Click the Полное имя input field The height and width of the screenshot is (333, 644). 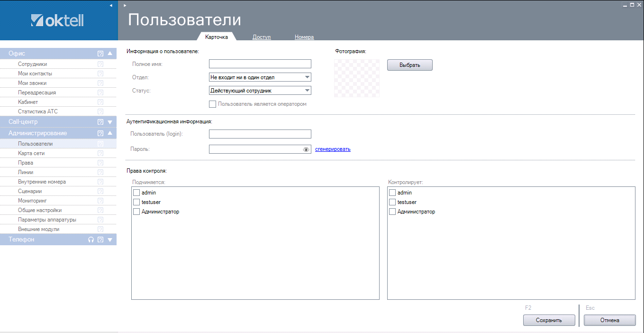pyautogui.click(x=260, y=64)
